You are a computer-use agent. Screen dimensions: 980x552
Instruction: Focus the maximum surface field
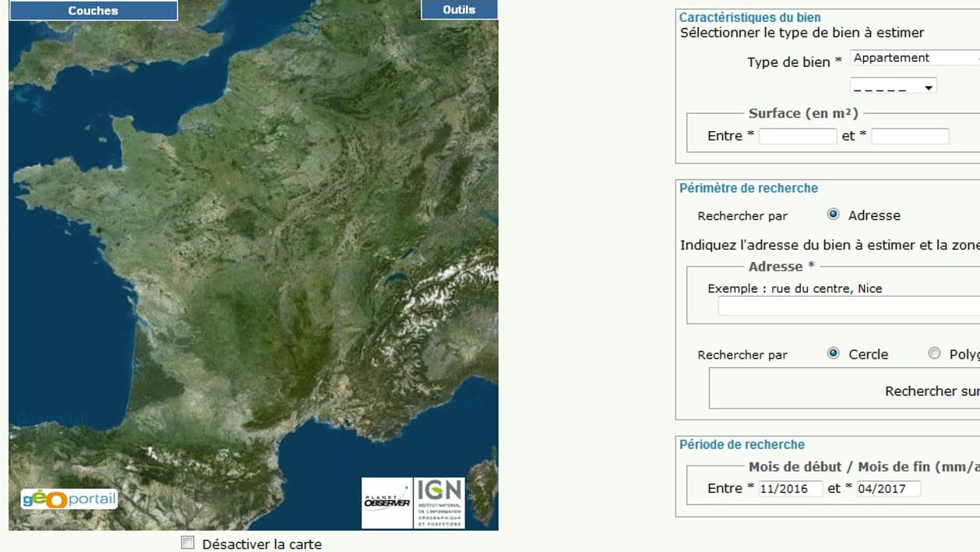click(x=910, y=136)
